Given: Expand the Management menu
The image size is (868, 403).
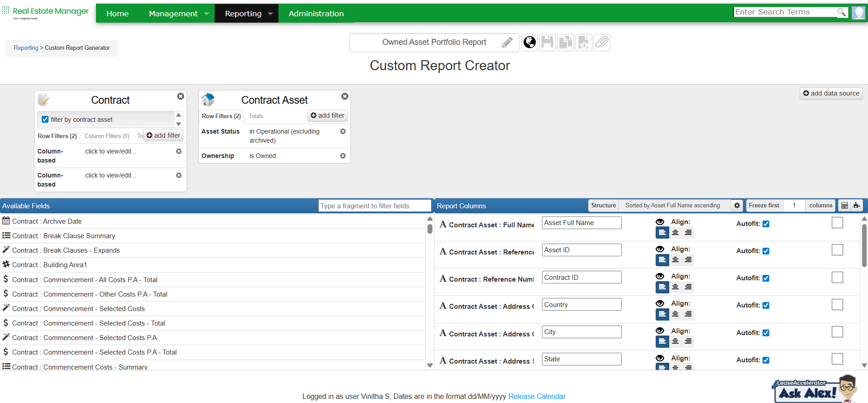Looking at the screenshot, I should pyautogui.click(x=179, y=14).
